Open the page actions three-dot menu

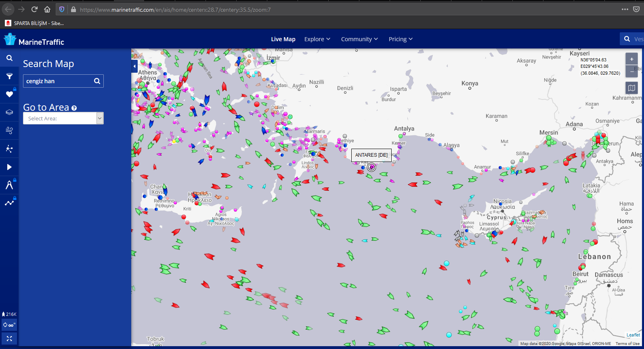(x=625, y=9)
